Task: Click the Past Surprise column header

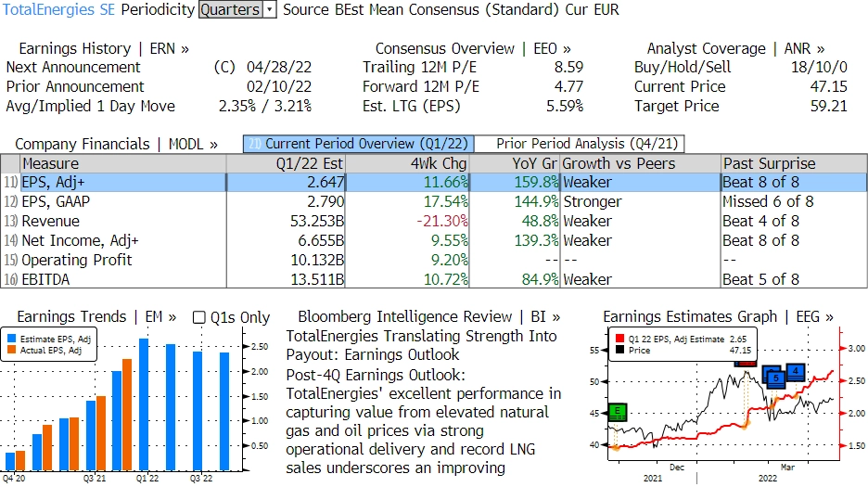Action: [794, 163]
